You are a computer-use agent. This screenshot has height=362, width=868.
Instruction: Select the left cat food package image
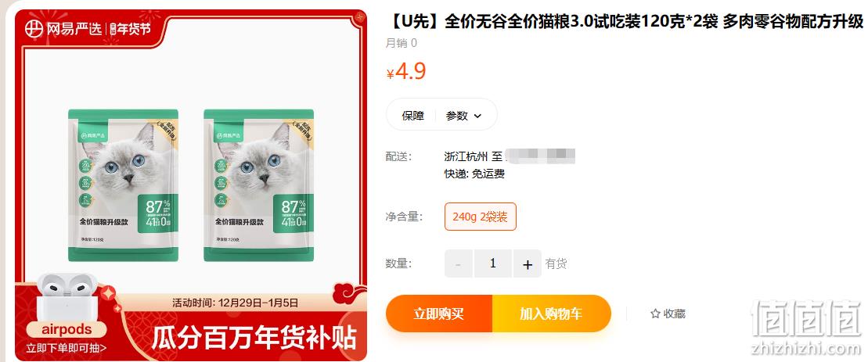pos(124,185)
